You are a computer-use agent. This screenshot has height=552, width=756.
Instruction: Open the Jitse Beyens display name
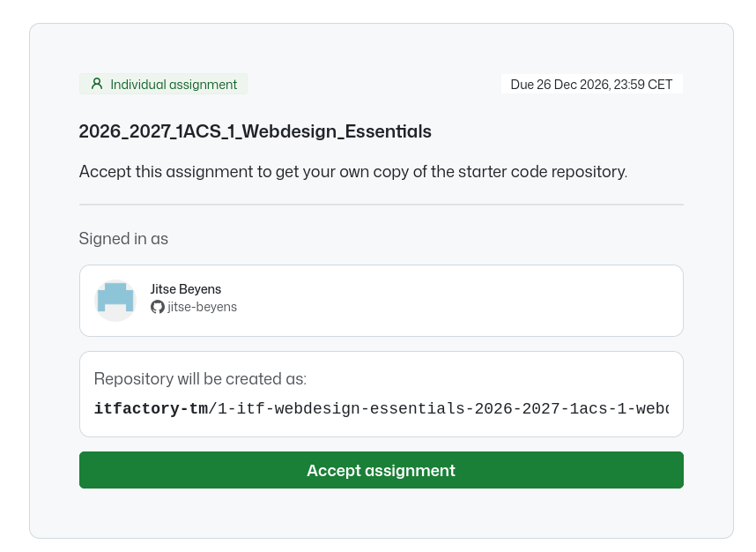pos(186,289)
